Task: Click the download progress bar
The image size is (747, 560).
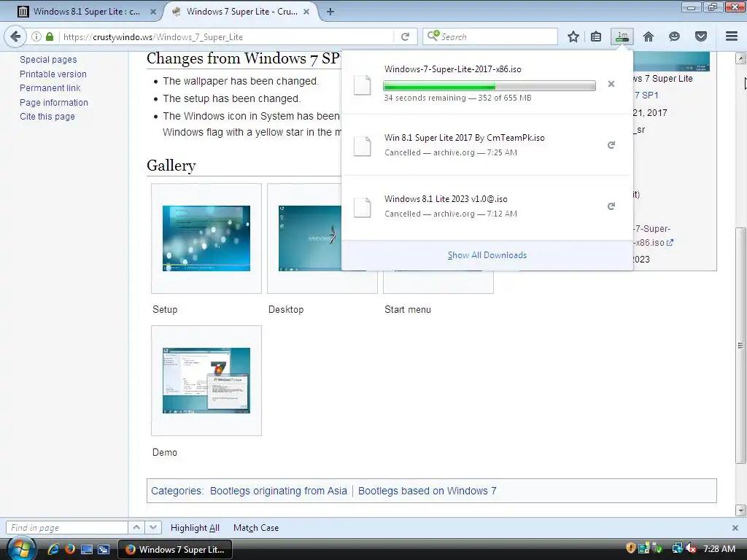Action: click(489, 86)
